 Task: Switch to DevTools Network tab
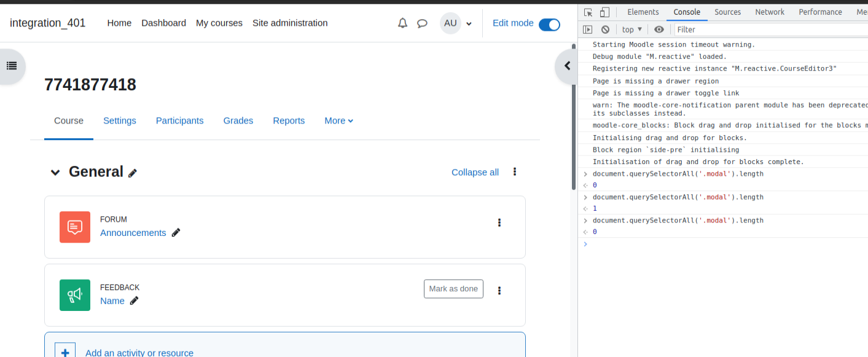pos(770,12)
